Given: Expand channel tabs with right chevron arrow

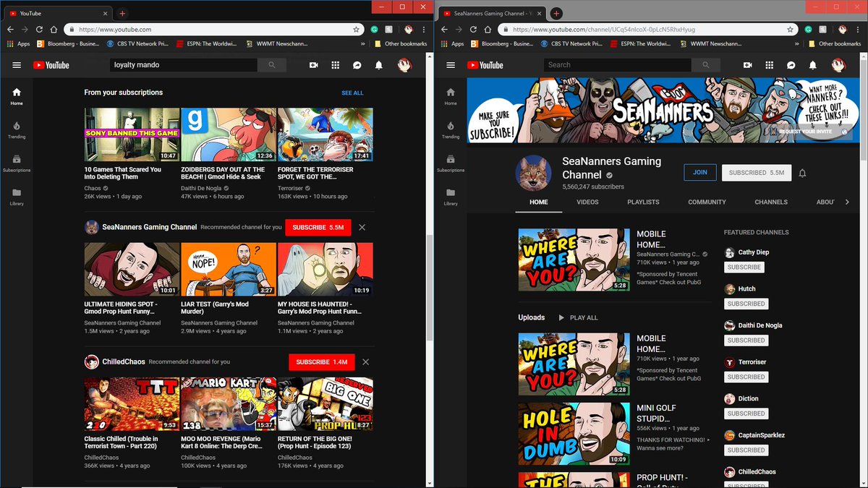Looking at the screenshot, I should click(x=847, y=202).
